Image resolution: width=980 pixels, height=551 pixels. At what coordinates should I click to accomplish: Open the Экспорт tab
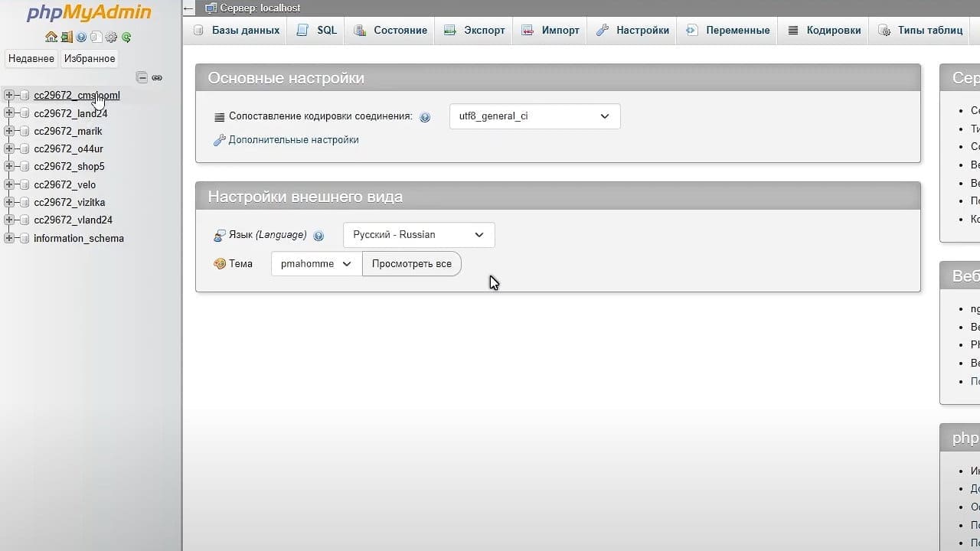coord(475,31)
